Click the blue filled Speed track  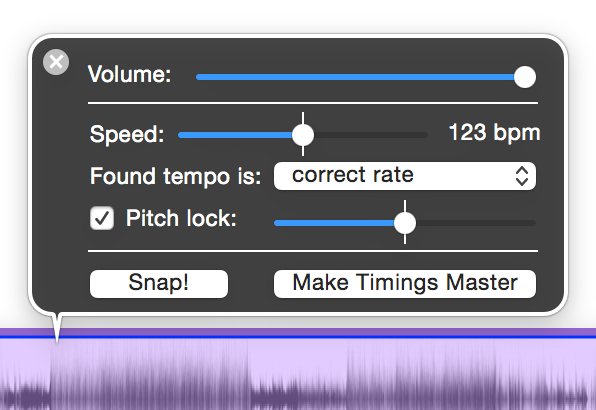[x=235, y=135]
